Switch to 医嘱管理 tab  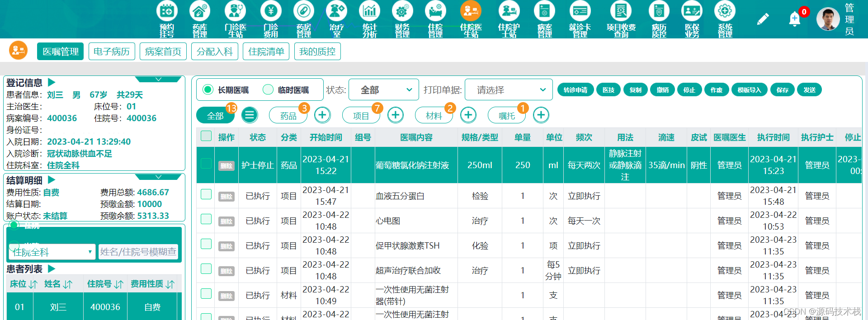(61, 52)
